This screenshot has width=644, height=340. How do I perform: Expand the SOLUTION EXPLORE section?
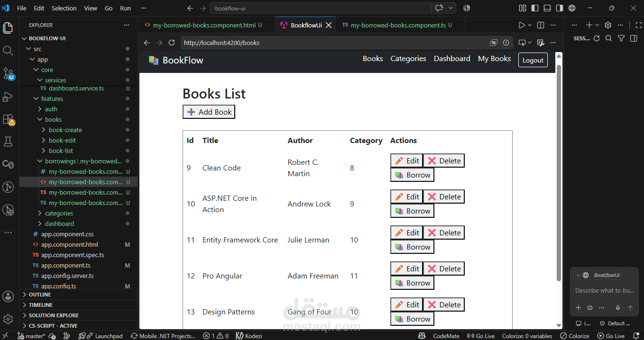79,315
